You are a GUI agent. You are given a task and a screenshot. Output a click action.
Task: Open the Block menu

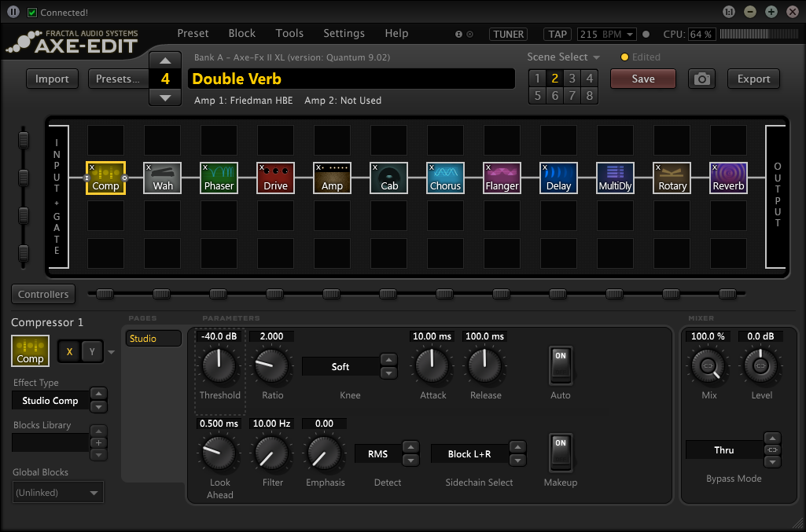[241, 33]
